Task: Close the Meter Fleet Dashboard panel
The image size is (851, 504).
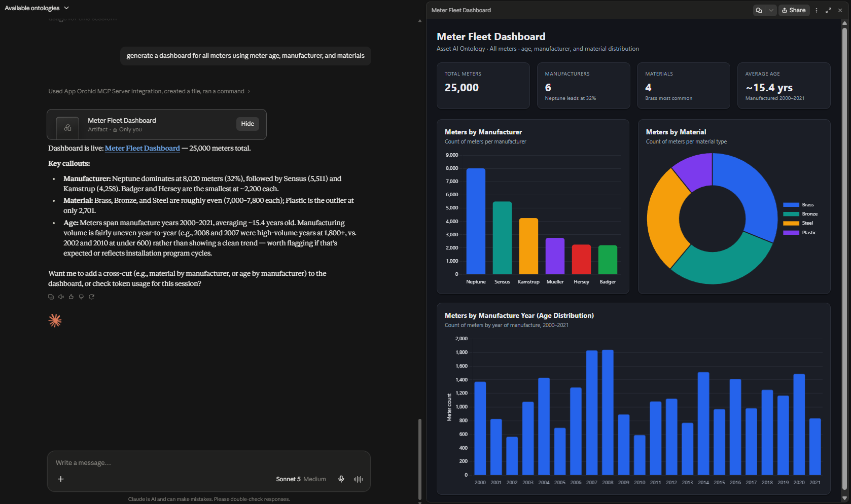Action: click(x=840, y=10)
